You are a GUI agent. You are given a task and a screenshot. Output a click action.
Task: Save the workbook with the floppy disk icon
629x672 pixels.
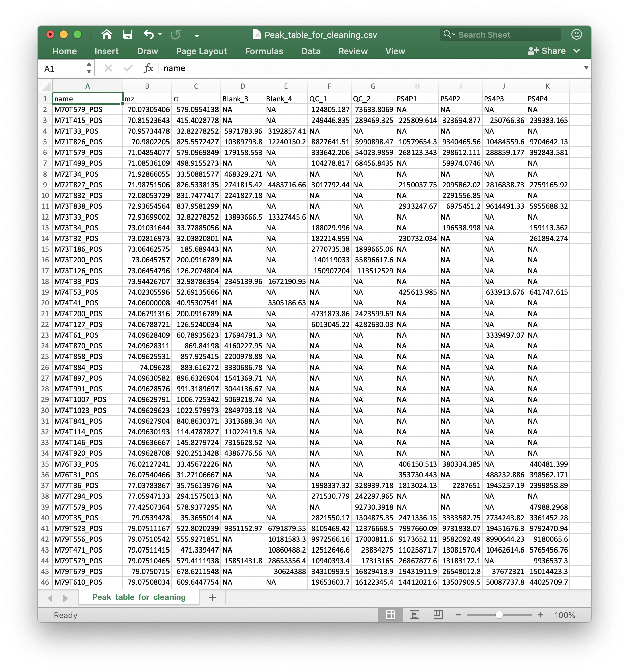coord(128,34)
